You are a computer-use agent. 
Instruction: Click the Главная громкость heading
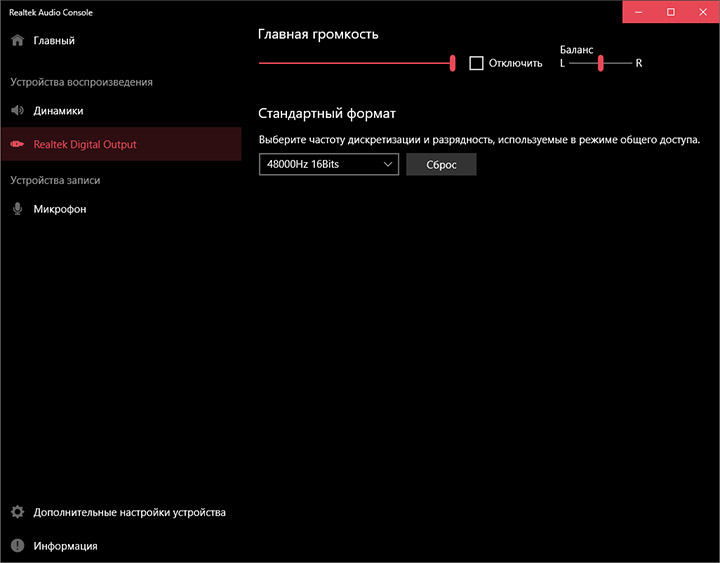318,34
